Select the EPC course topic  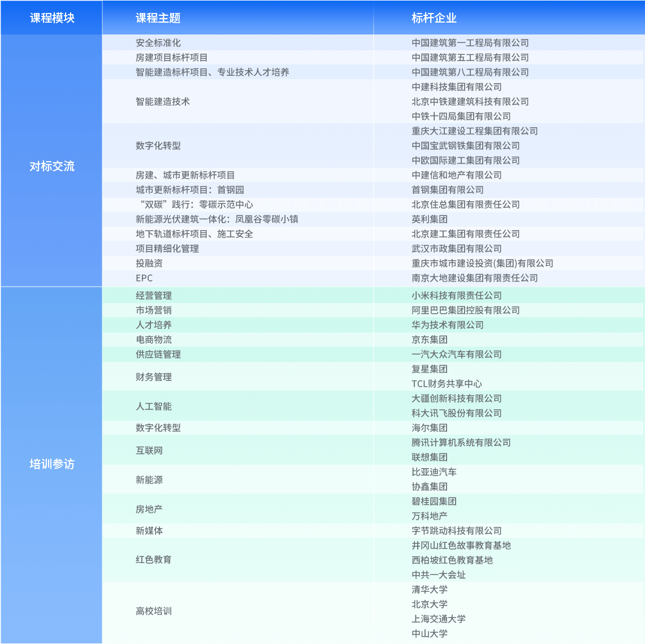(141, 278)
